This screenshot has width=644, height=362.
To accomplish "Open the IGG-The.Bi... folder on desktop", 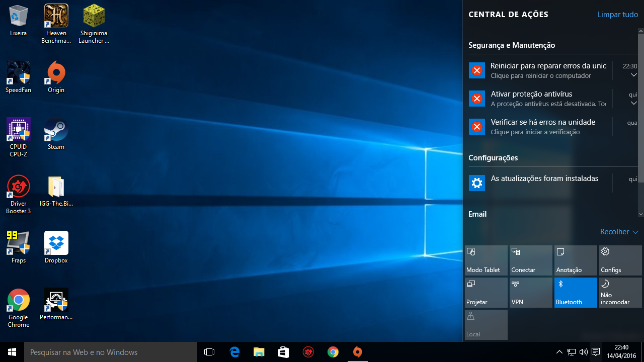I will point(56,191).
